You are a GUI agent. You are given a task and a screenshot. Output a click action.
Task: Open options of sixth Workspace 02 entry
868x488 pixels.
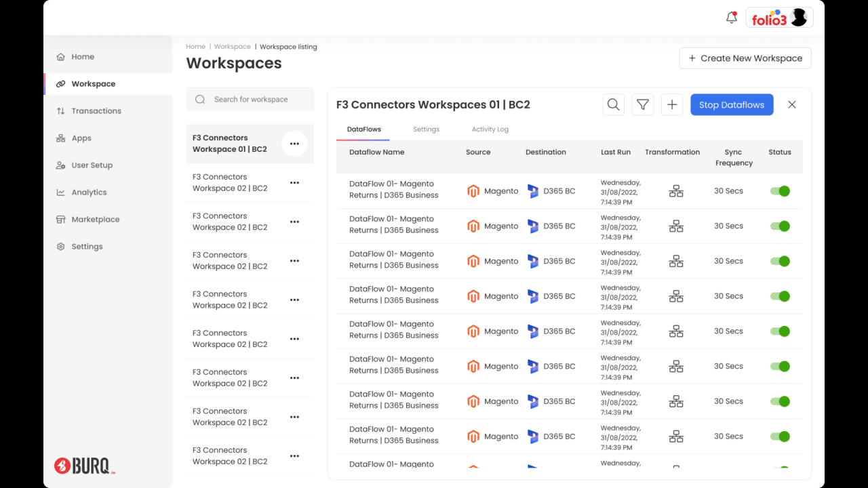pos(294,378)
